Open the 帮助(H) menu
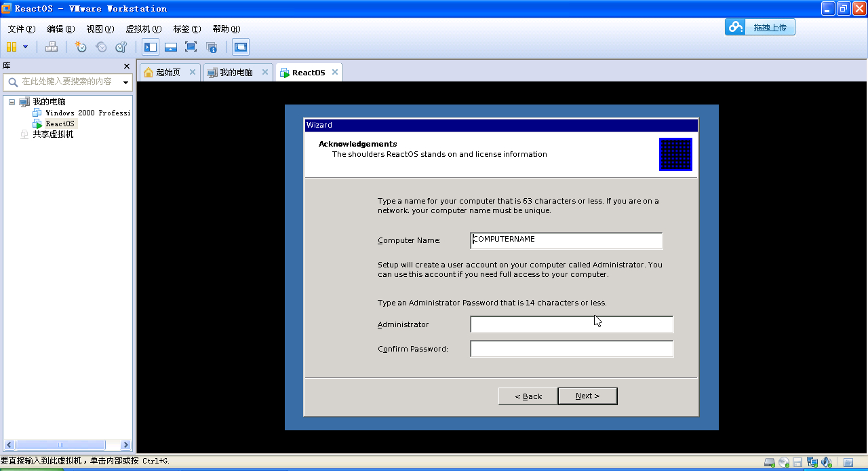The height and width of the screenshot is (471, 868). click(226, 29)
